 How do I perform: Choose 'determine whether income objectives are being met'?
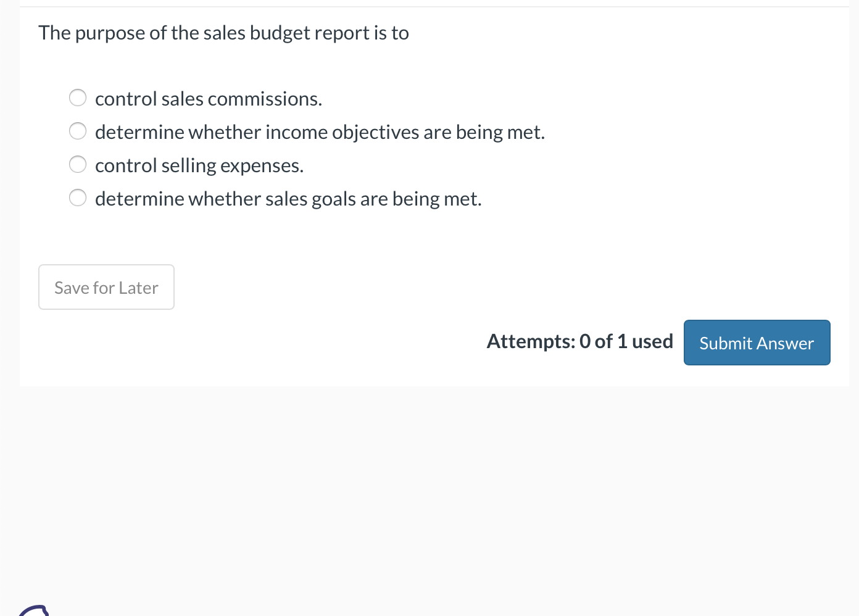tap(78, 131)
